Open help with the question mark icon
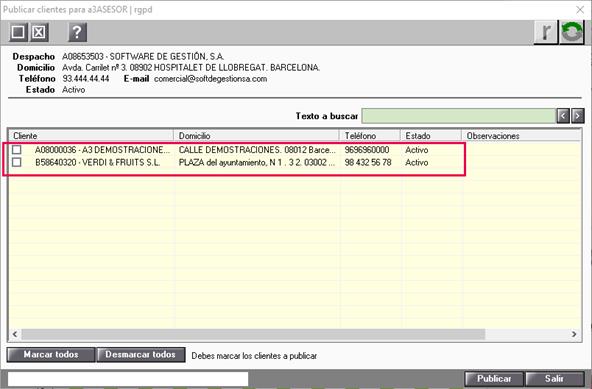 (x=77, y=32)
